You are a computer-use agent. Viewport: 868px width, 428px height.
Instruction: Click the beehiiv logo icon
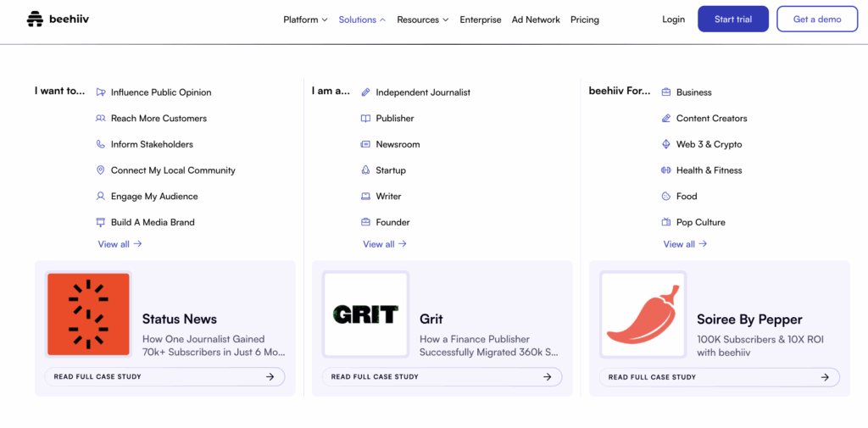tap(35, 19)
